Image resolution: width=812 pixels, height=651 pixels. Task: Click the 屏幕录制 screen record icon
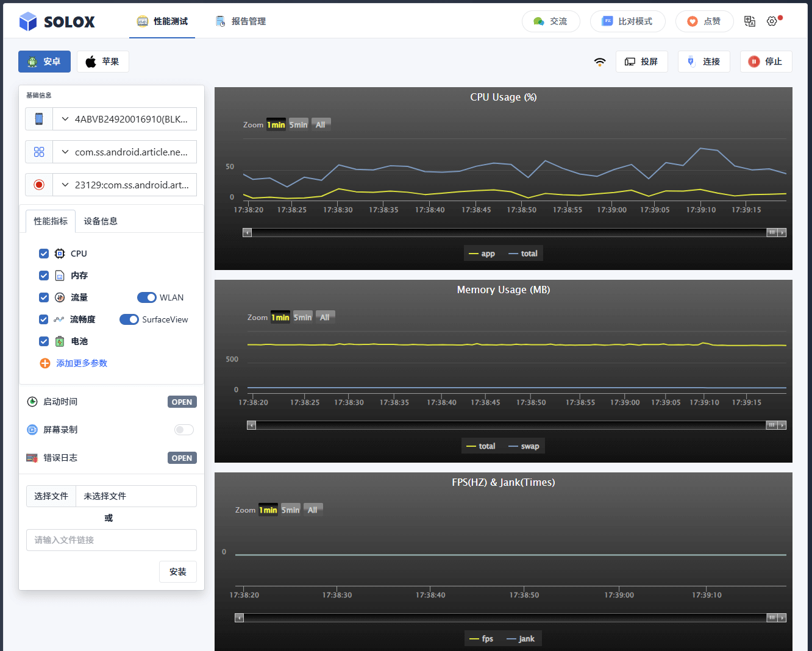tap(32, 430)
